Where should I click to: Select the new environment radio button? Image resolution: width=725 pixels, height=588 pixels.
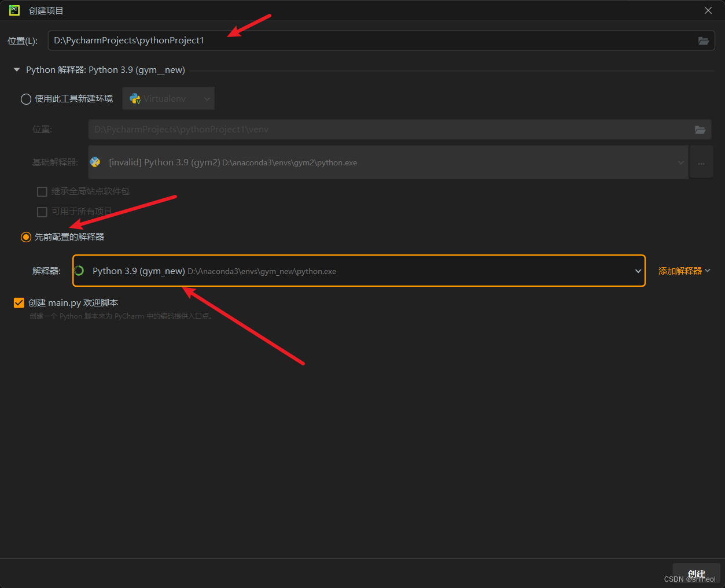coord(26,99)
